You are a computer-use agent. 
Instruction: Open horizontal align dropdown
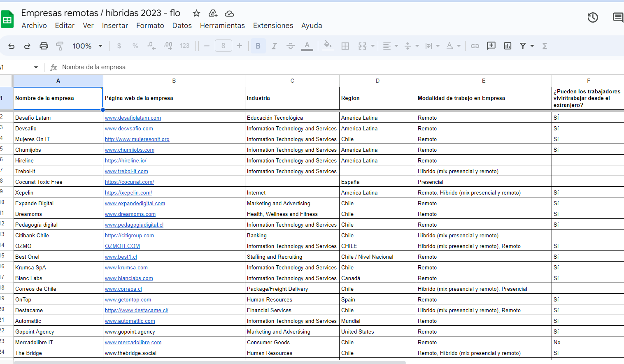tap(390, 46)
